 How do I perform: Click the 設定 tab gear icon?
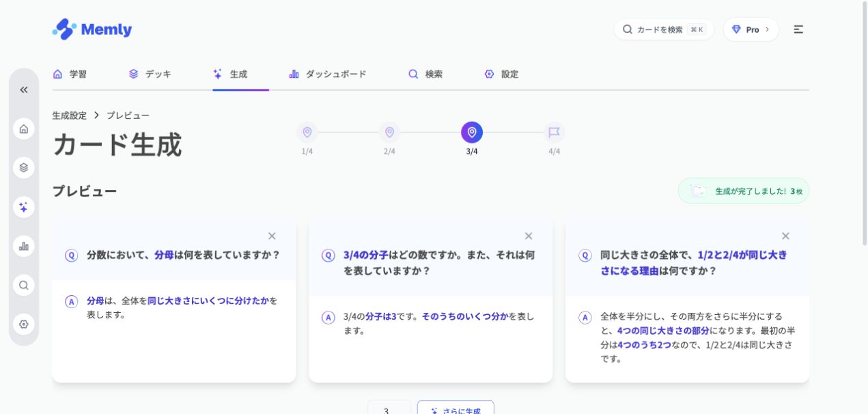489,74
